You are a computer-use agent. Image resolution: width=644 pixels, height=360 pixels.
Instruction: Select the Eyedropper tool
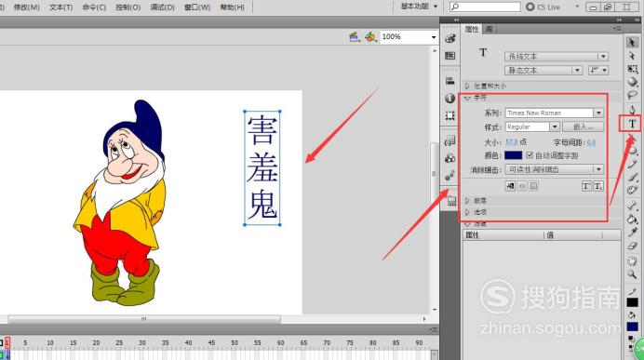coord(633,233)
